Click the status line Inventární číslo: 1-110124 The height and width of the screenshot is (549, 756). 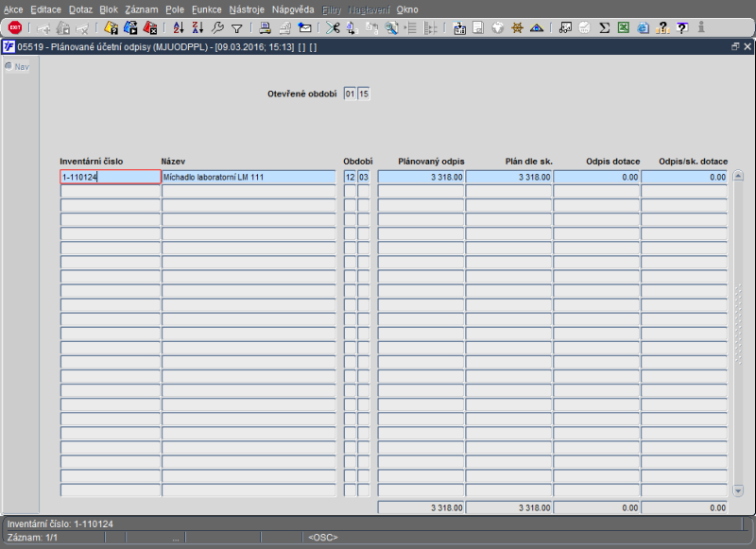pos(60,523)
